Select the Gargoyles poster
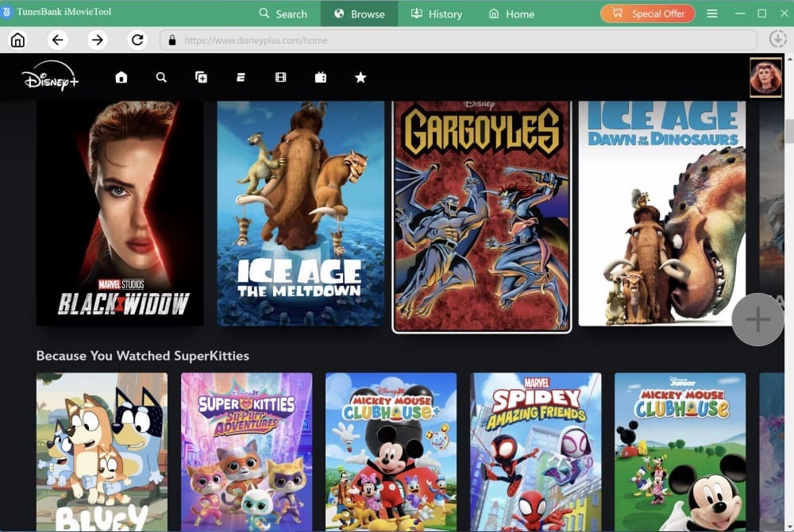794x532 pixels. pos(482,216)
